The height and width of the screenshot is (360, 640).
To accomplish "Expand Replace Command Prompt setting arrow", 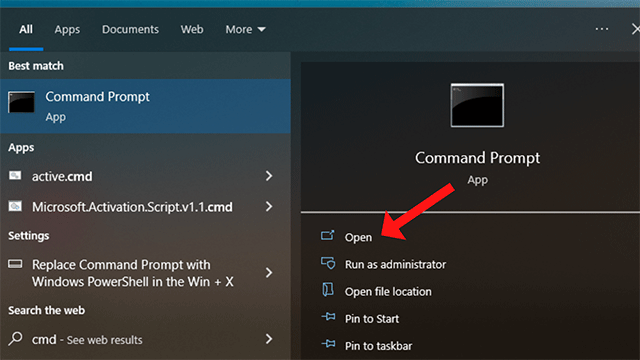I will click(269, 273).
